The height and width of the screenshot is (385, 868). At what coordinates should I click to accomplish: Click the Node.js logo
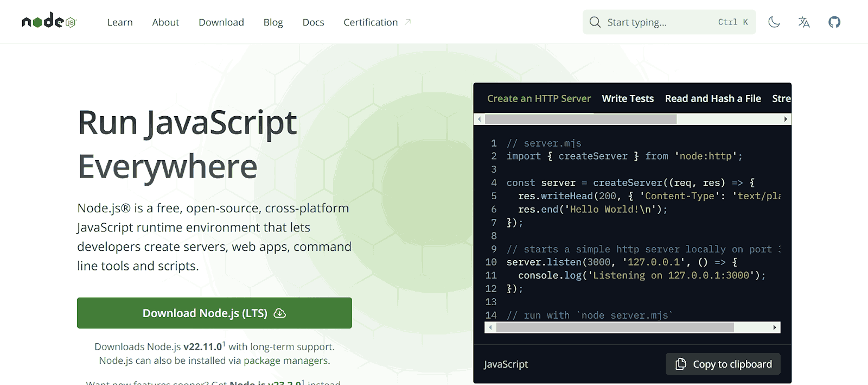[49, 21]
